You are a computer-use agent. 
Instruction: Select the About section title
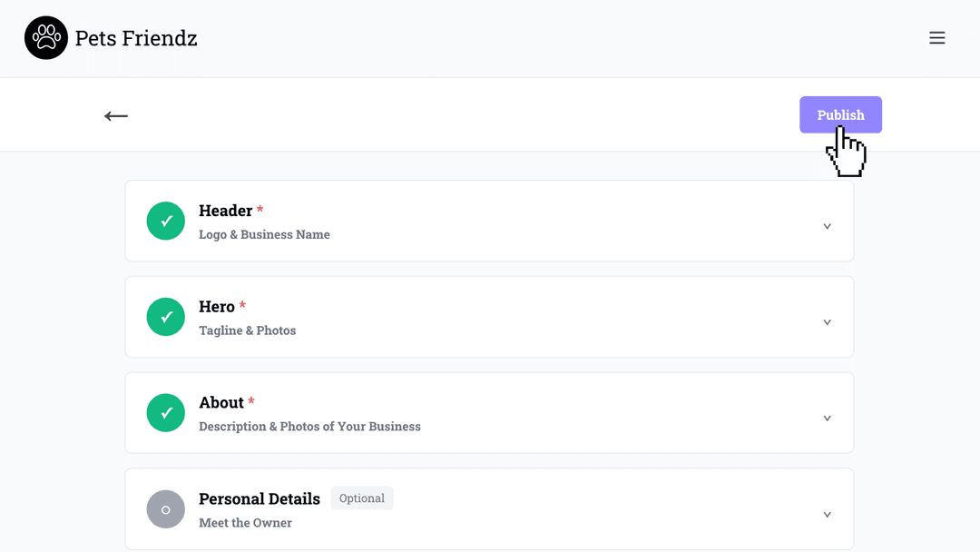[x=221, y=403]
